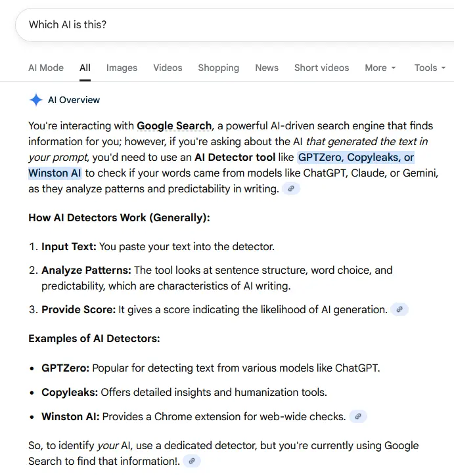Screen dimensions: 454x476
Task: Click source link icon after final sentence
Action: pos(192,461)
